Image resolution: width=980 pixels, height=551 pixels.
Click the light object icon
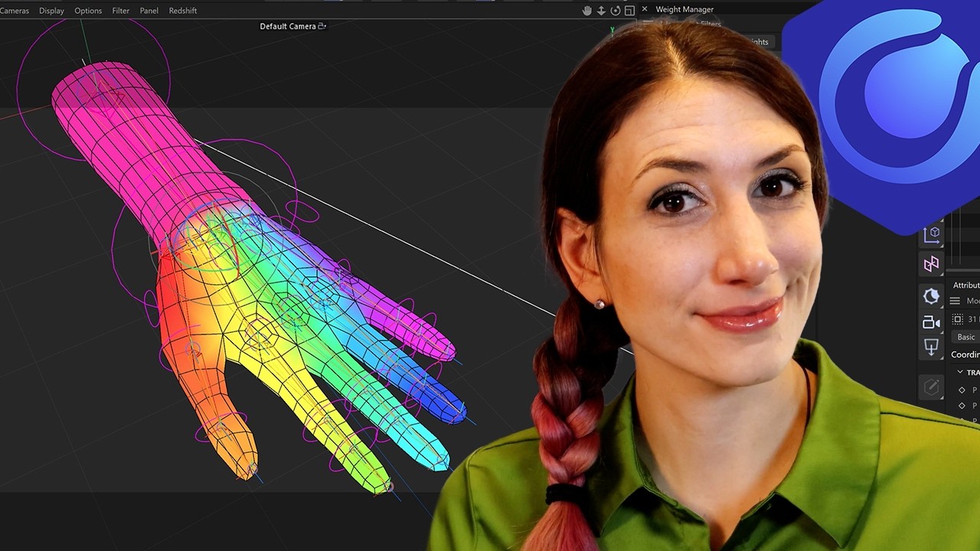pyautogui.click(x=932, y=296)
